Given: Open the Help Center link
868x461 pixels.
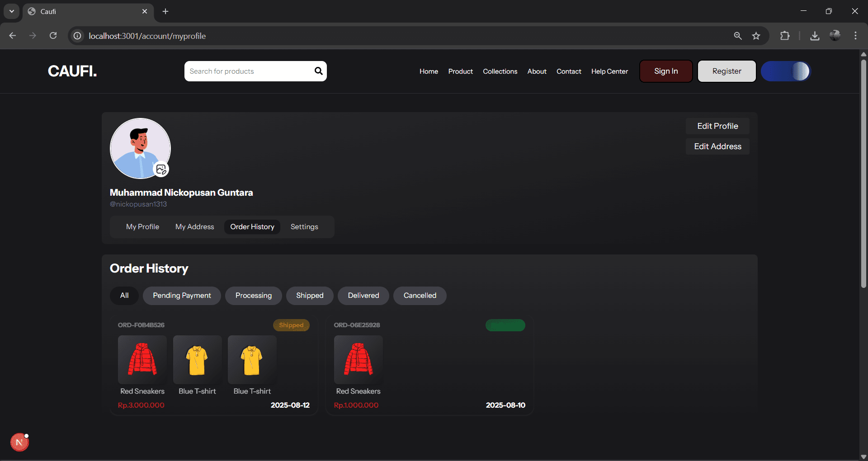Looking at the screenshot, I should (x=609, y=71).
